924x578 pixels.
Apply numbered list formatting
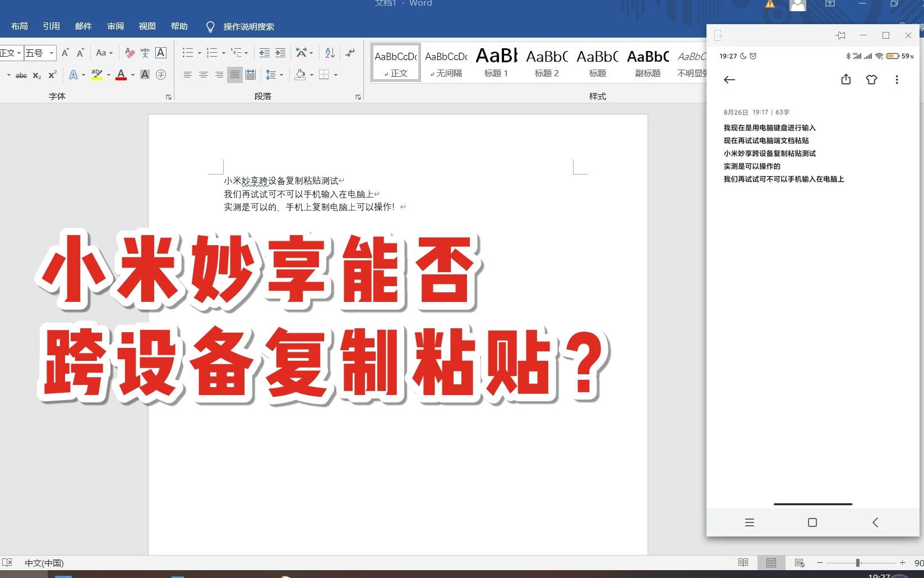click(211, 53)
